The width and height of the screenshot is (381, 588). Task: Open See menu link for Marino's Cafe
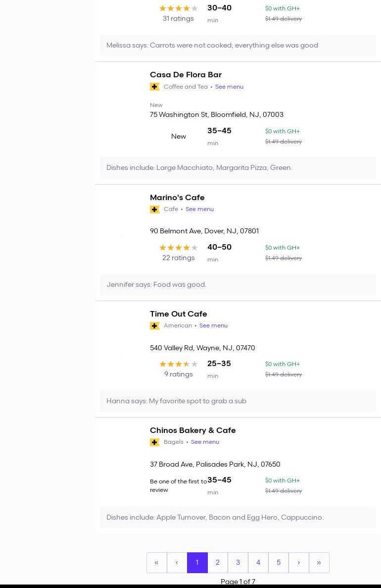pyautogui.click(x=199, y=209)
